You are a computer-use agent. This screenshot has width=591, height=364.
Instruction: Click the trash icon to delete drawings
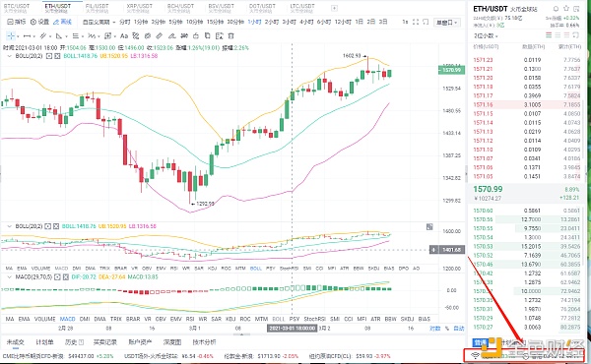(x=231, y=36)
